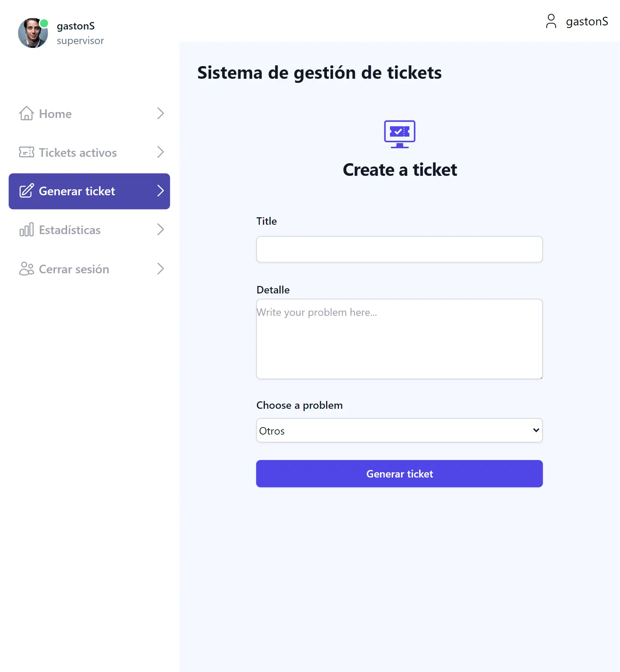Select the Home icon in the sidebar
This screenshot has height=672, width=620.
pos(26,113)
